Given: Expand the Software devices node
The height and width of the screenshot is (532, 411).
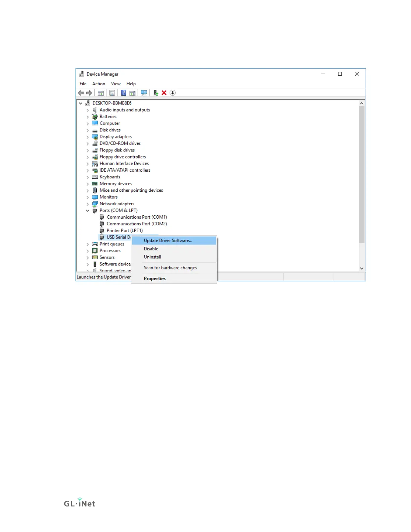Looking at the screenshot, I should click(x=88, y=265).
